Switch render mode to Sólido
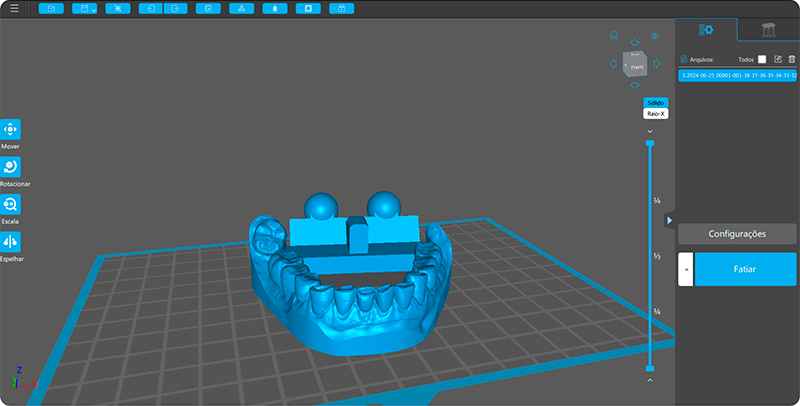This screenshot has width=800, height=406. point(655,103)
